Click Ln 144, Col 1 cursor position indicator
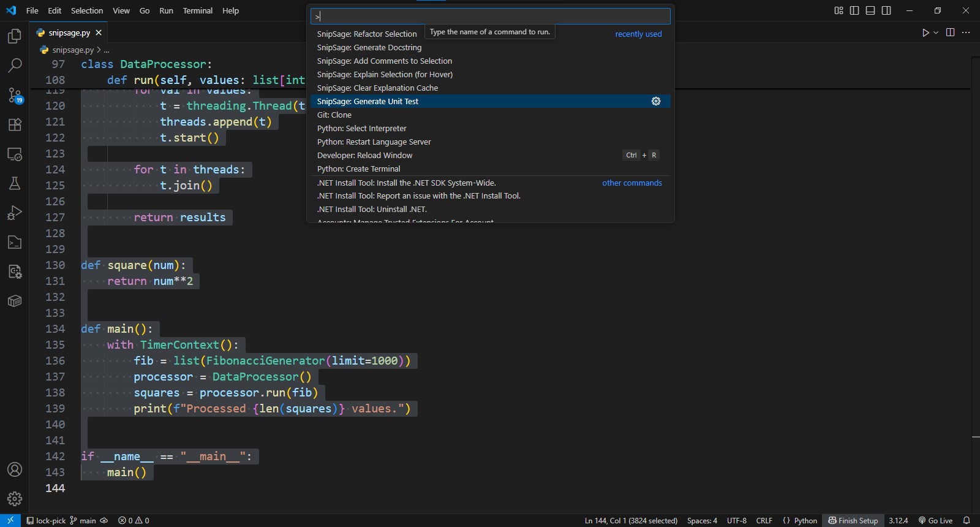Screen dimensions: 980x527 coord(631,520)
